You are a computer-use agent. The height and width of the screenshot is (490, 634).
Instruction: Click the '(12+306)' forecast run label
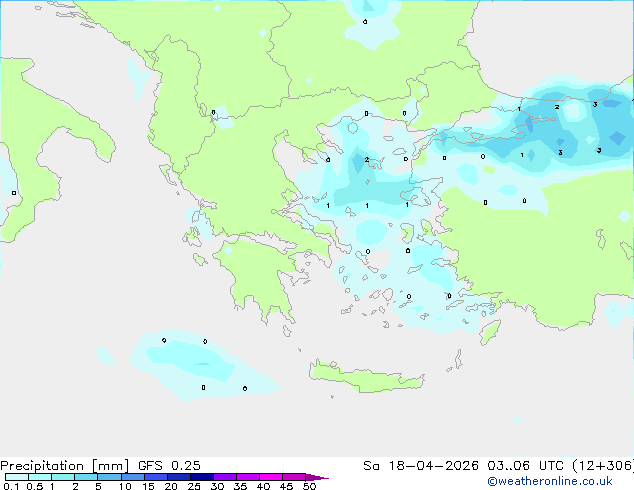pyautogui.click(x=602, y=466)
